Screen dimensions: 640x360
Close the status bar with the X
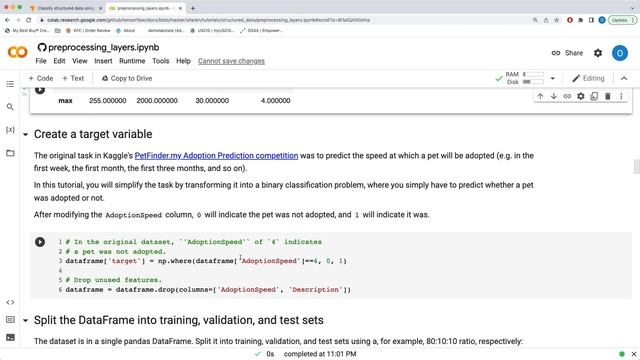pos(633,354)
